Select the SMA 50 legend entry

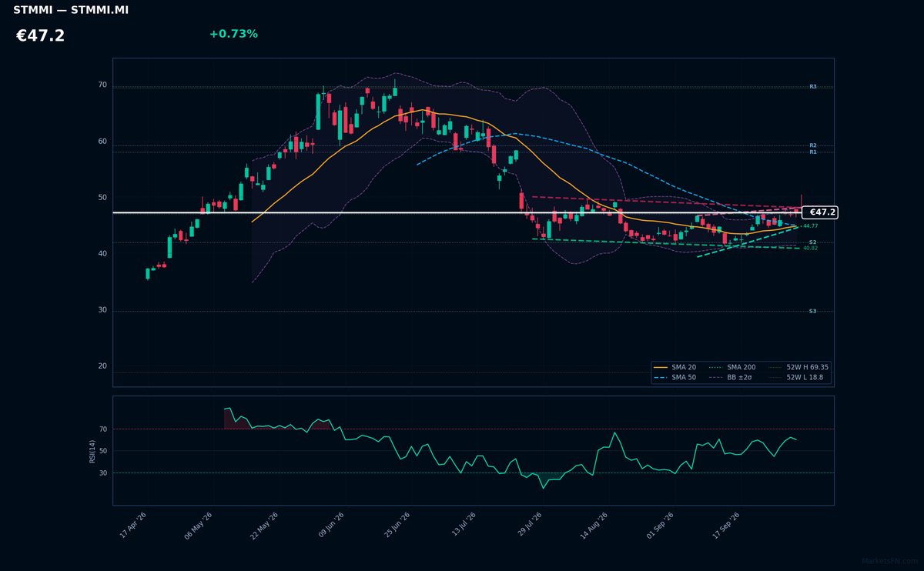tap(675, 378)
